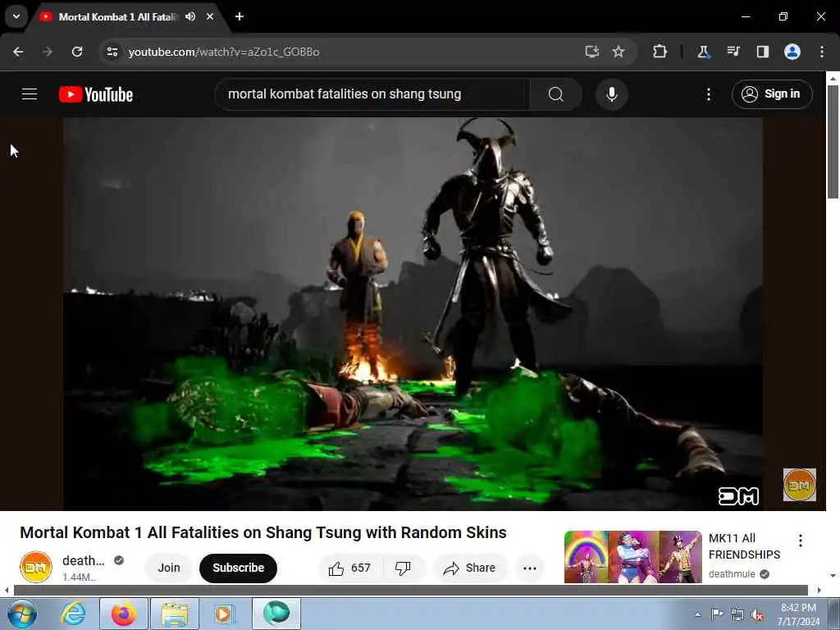This screenshot has height=630, width=840.
Task: Click the video title text
Action: [263, 532]
